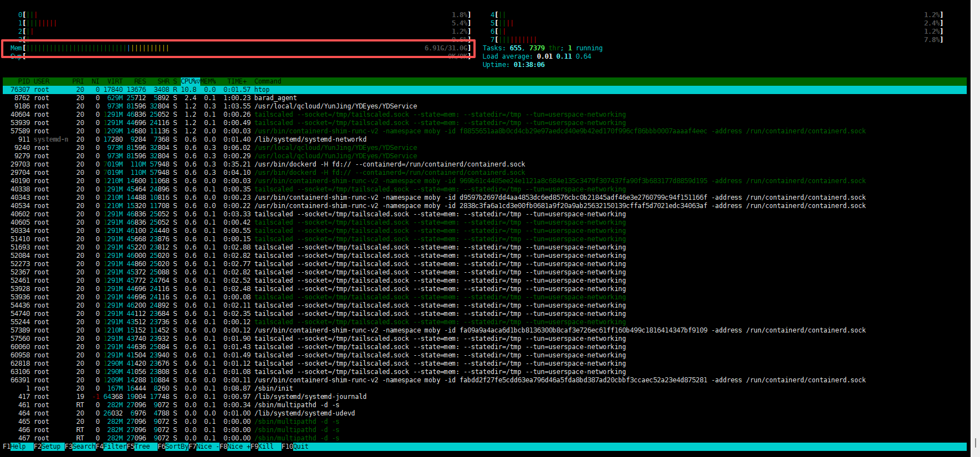980x457 pixels.
Task: Select the /sbin/init row PID 1
Action: coord(484,388)
